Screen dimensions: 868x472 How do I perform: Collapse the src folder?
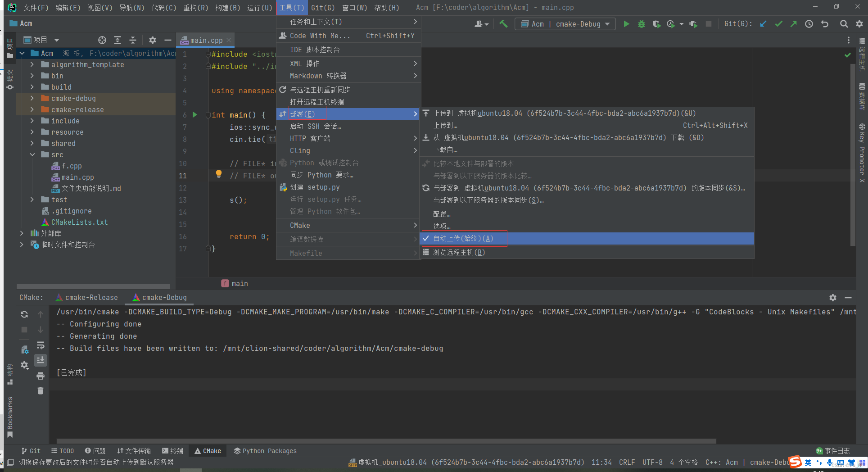pyautogui.click(x=32, y=154)
